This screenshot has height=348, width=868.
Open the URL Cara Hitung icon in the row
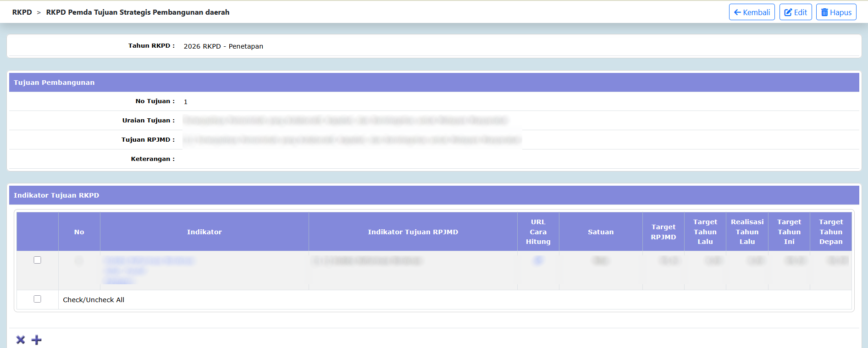click(x=538, y=260)
